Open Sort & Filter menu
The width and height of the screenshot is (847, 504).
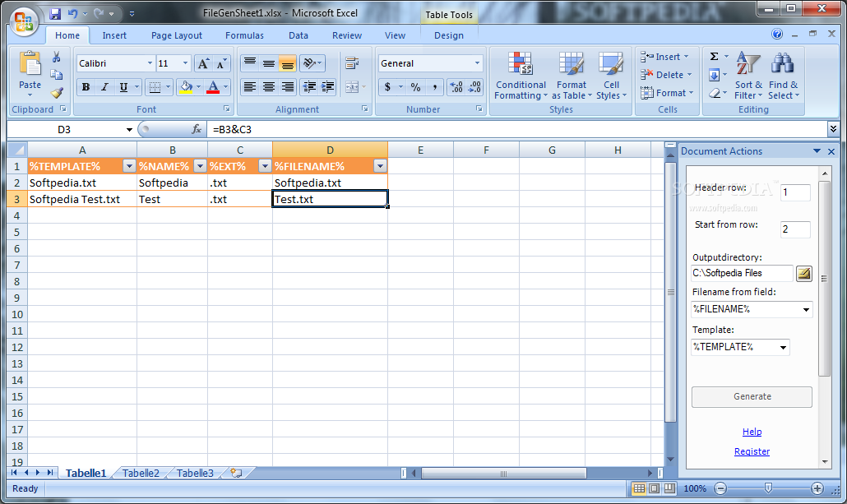click(x=748, y=76)
